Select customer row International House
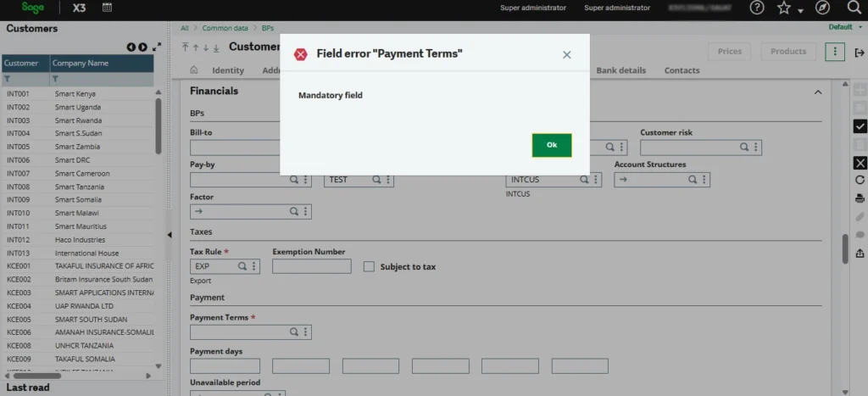This screenshot has width=868, height=396. point(77,253)
